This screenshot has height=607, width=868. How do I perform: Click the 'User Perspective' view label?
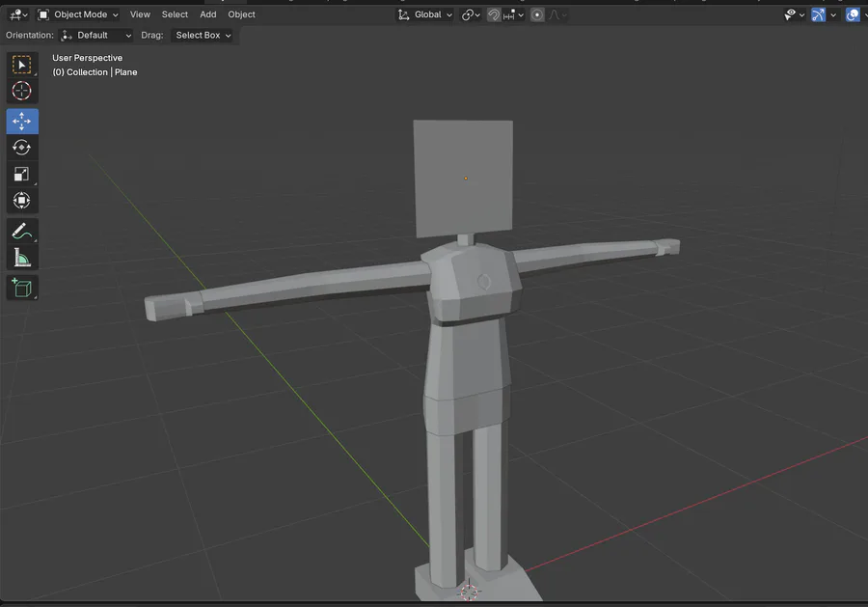[x=88, y=58]
